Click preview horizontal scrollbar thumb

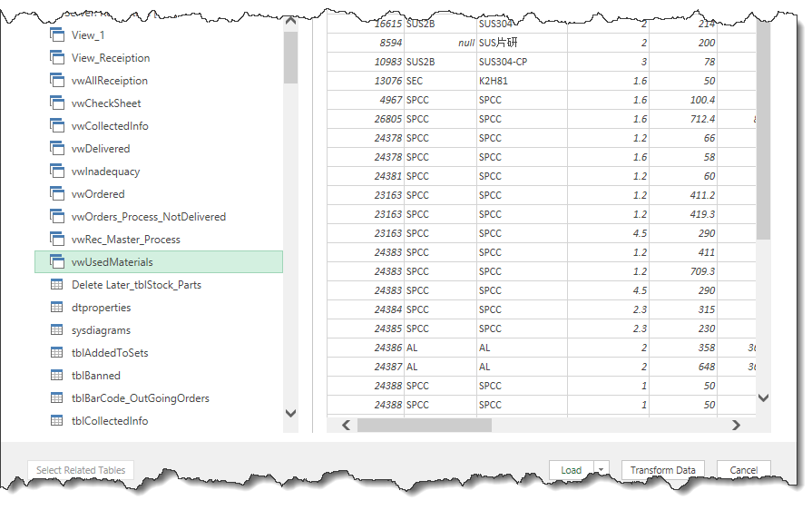tap(424, 425)
